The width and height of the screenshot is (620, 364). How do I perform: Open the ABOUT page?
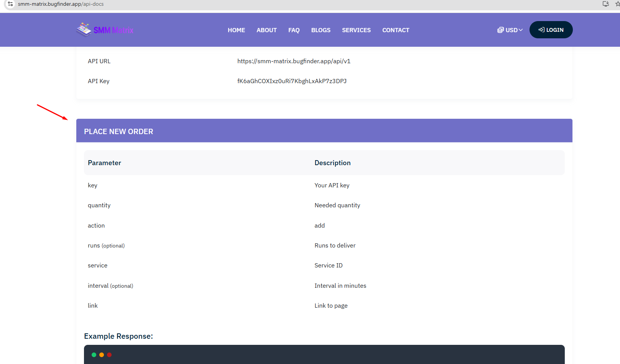[x=266, y=30]
